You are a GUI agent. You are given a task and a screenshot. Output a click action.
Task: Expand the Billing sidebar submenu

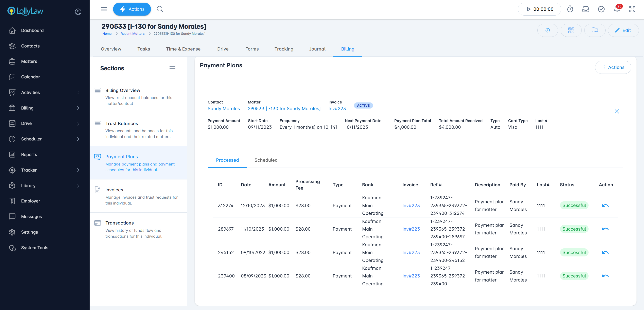coord(78,108)
